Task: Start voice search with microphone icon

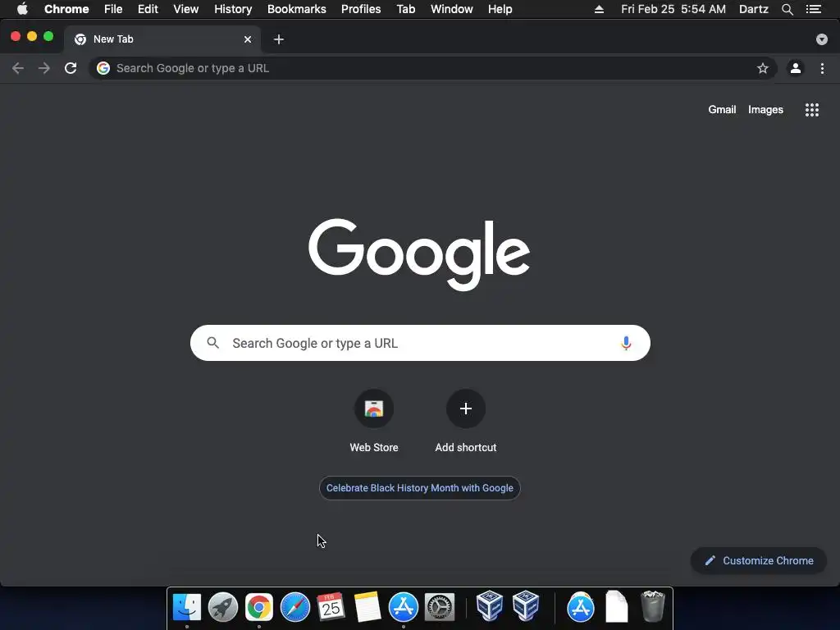Action: [626, 343]
